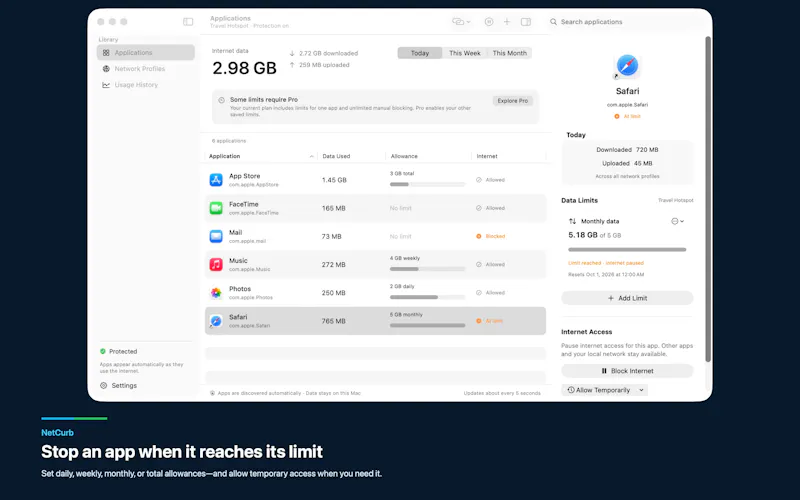Switch to the This Month tab
Screen dimensions: 800x500
(x=509, y=53)
